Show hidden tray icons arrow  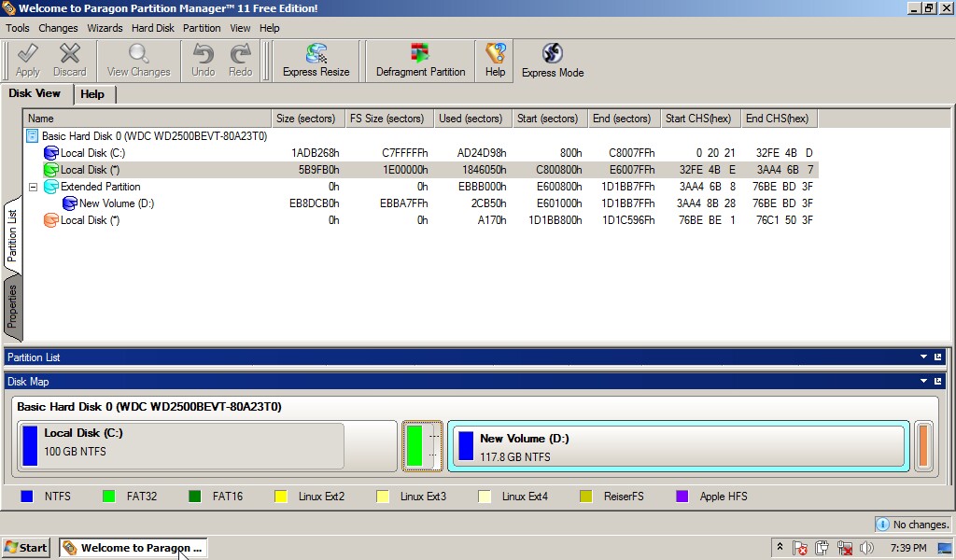(780, 547)
